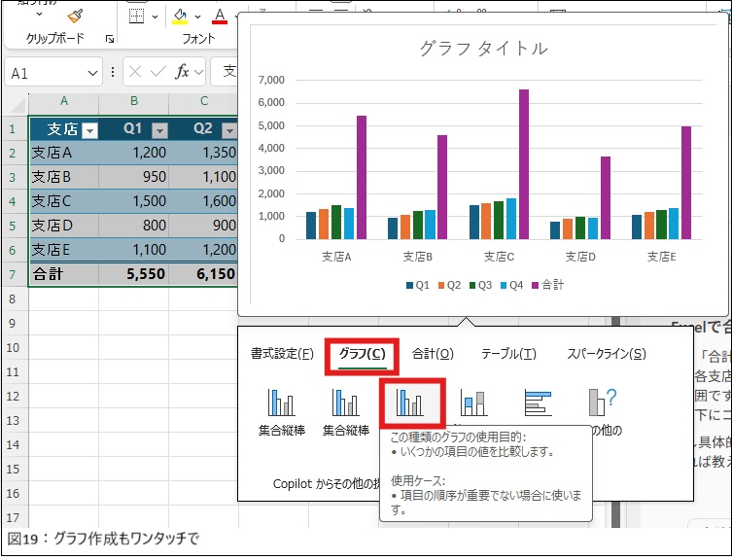Viewport: 732px width, 560px height.
Task: Switch to the 合計(O) tab
Action: 433,354
